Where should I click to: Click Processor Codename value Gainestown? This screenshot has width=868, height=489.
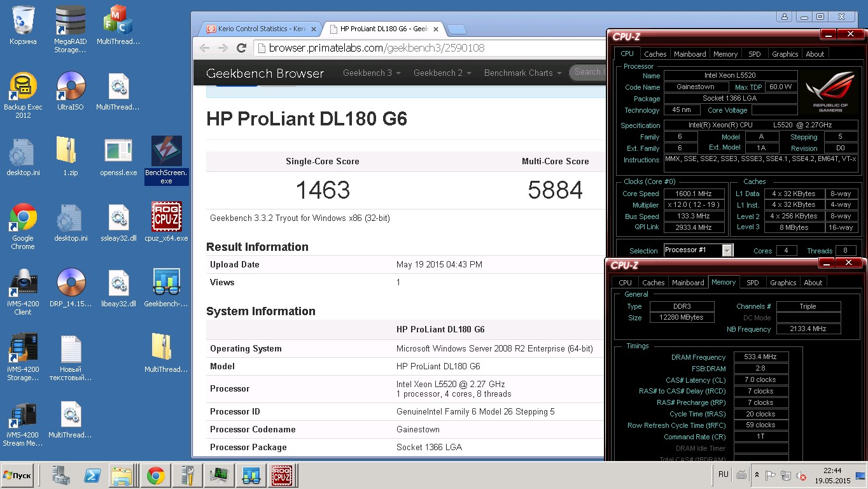coord(418,429)
